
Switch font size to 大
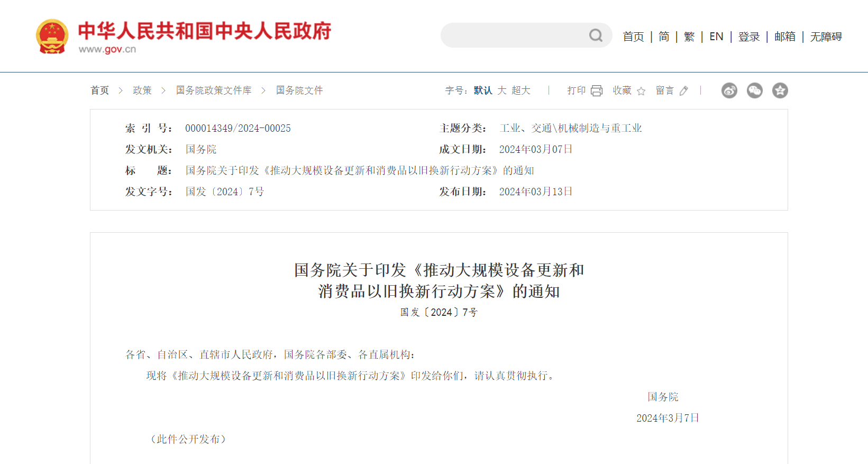502,90
